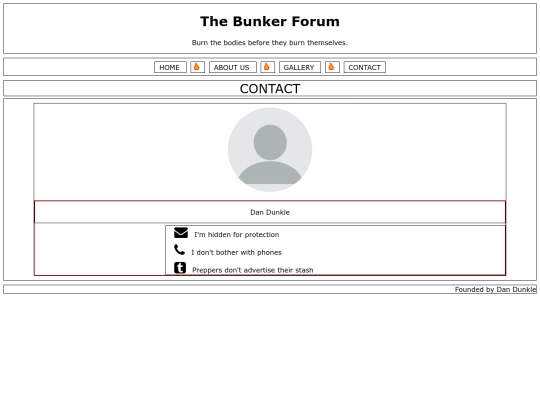Click the Tumblr icon
The width and height of the screenshot is (540, 405).
(180, 268)
